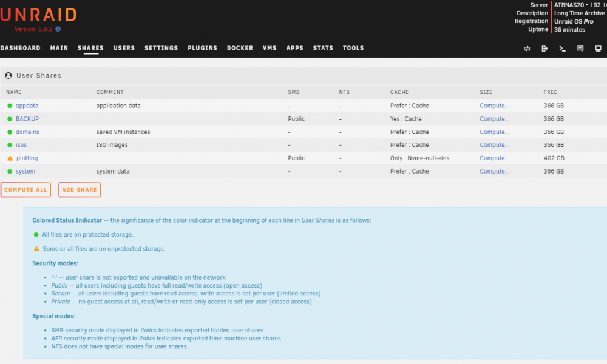This screenshot has width=607, height=364.
Task: Click the logout icon in the top bar
Action: click(544, 49)
